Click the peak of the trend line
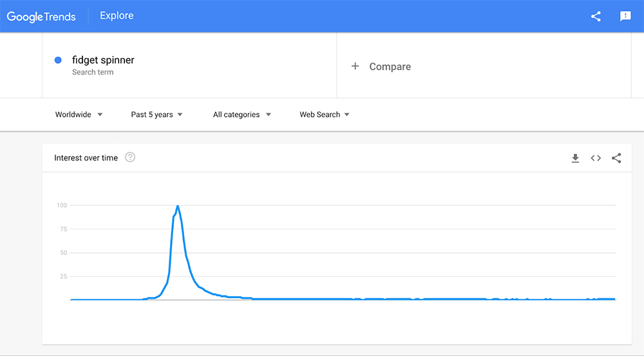The image size is (644, 356). pyautogui.click(x=177, y=206)
